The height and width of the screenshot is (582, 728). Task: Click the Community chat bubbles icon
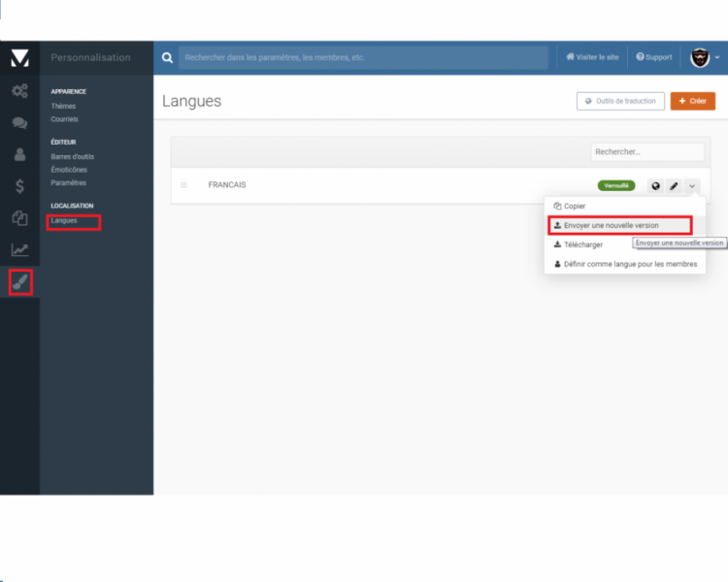19,123
